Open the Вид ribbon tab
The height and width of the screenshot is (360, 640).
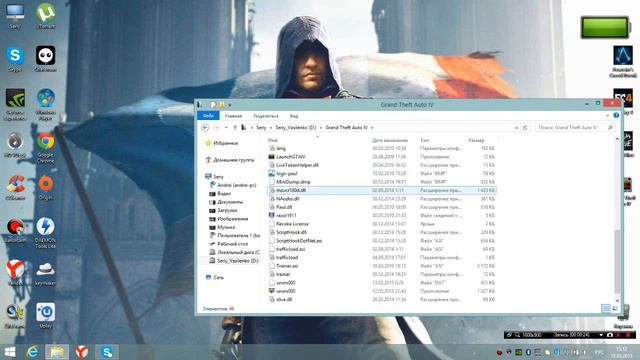point(294,116)
